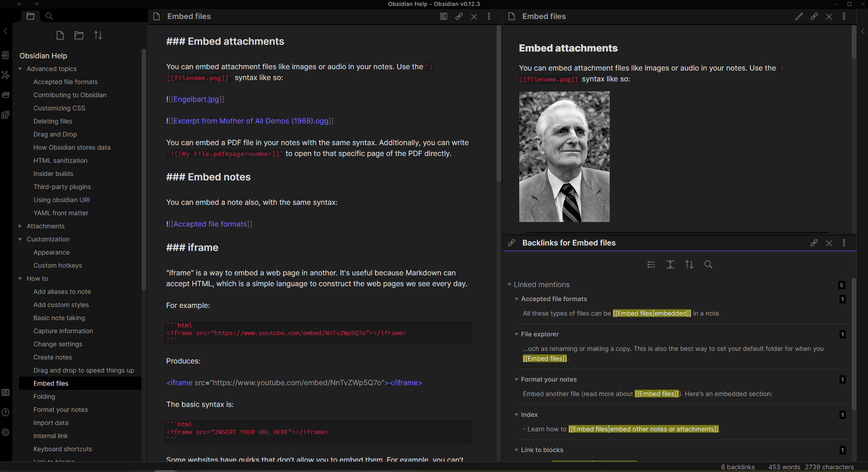The image size is (868, 472).
Task: Collapse the Linked mentions section
Action: click(509, 284)
